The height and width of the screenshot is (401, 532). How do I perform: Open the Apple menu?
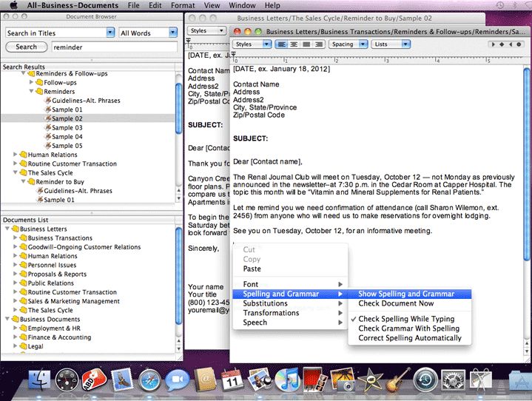pos(13,5)
